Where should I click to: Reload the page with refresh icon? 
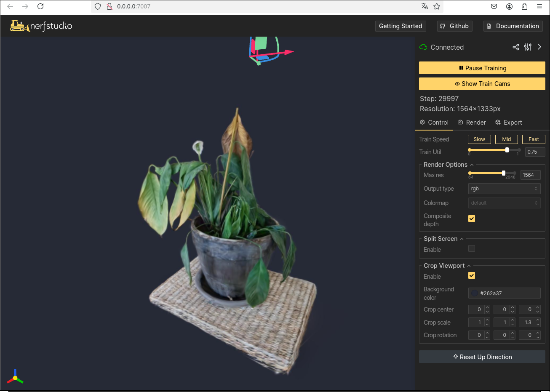pos(40,6)
